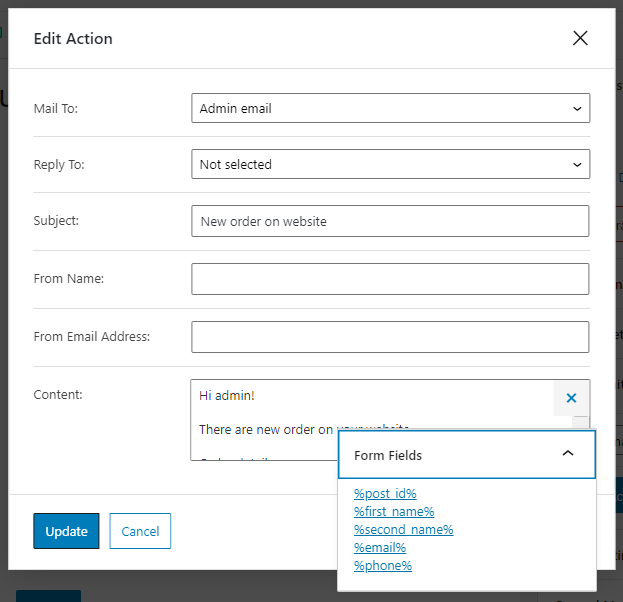Click the From Email Address label
Image resolution: width=623 pixels, height=602 pixels.
92,337
